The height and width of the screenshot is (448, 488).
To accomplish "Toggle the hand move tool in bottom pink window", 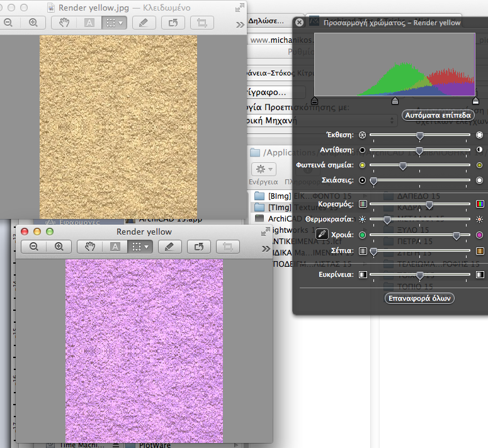I will [90, 247].
